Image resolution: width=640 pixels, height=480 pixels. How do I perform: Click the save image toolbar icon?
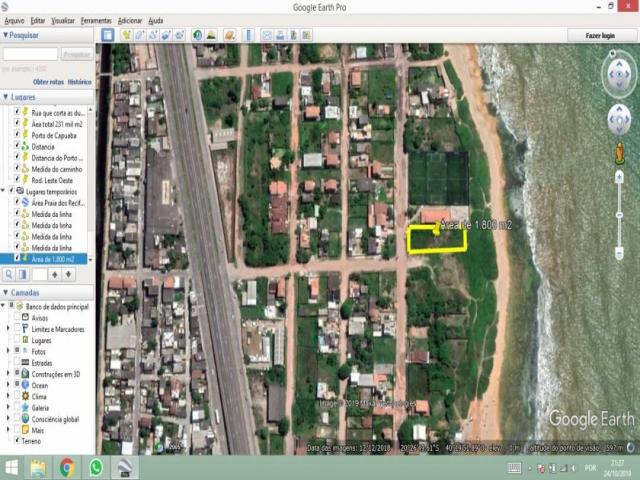click(x=293, y=35)
